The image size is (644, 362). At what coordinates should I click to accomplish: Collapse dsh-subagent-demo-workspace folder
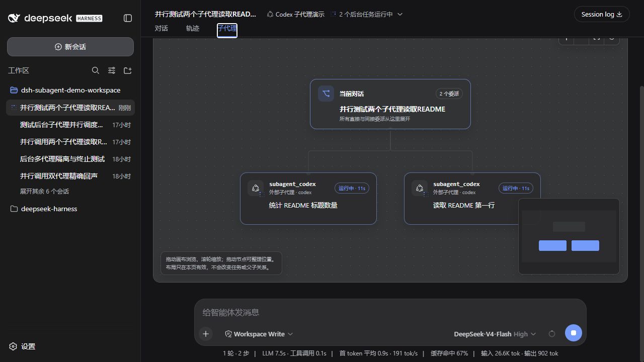[70, 90]
